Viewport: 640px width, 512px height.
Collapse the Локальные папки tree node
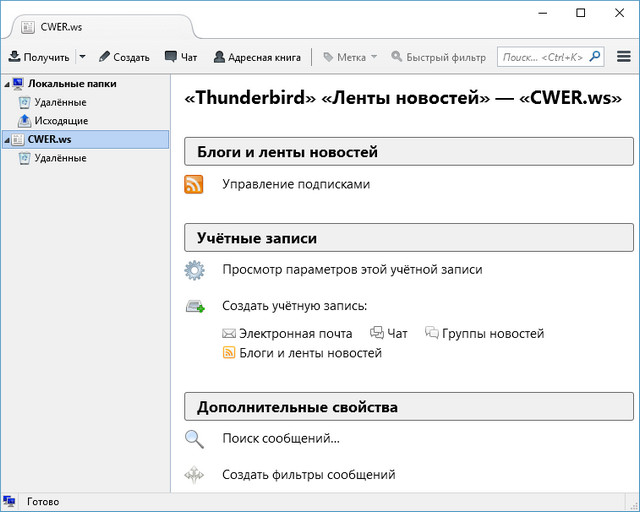pyautogui.click(x=7, y=84)
